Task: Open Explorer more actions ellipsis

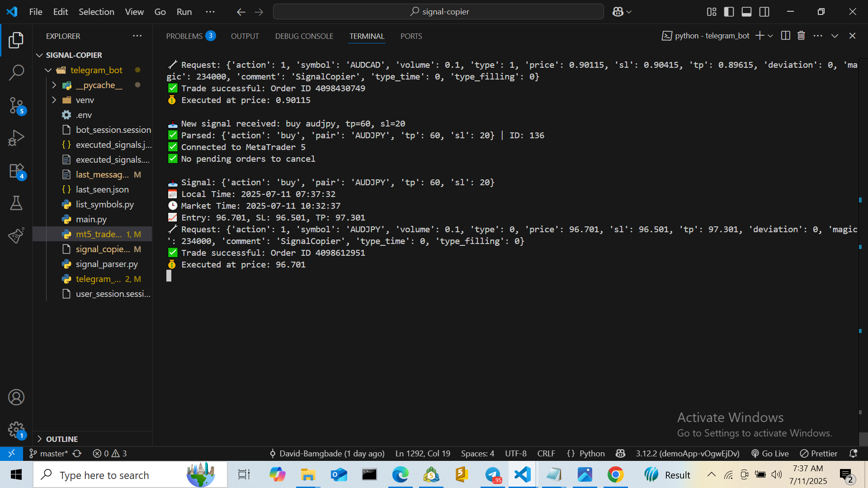Action: coord(137,36)
